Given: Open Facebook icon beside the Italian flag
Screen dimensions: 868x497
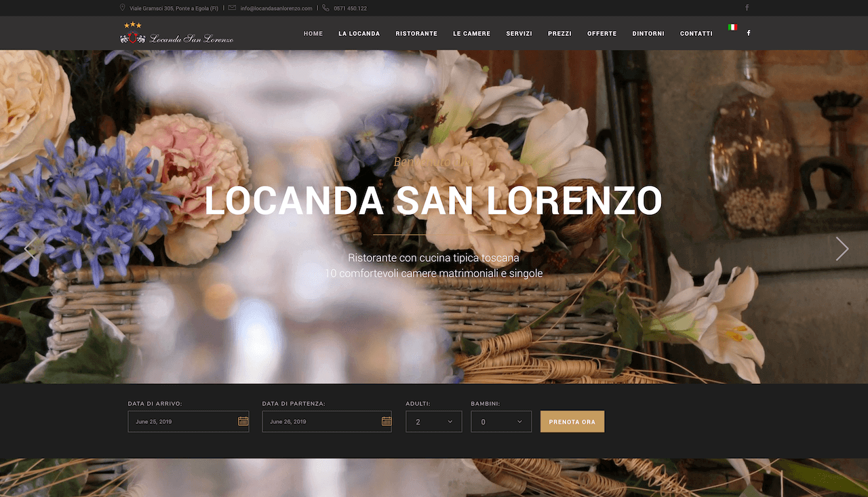Looking at the screenshot, I should pyautogui.click(x=749, y=33).
